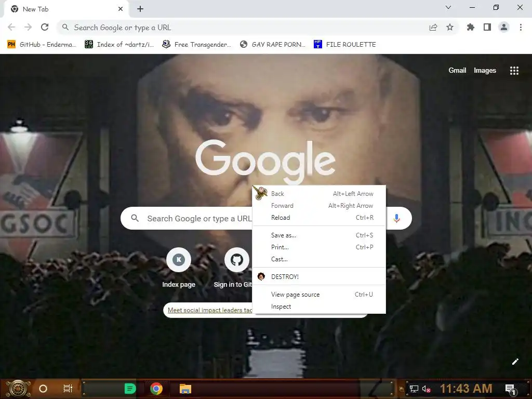
Task: Click the muted volume icon in the tray
Action: [427, 389]
